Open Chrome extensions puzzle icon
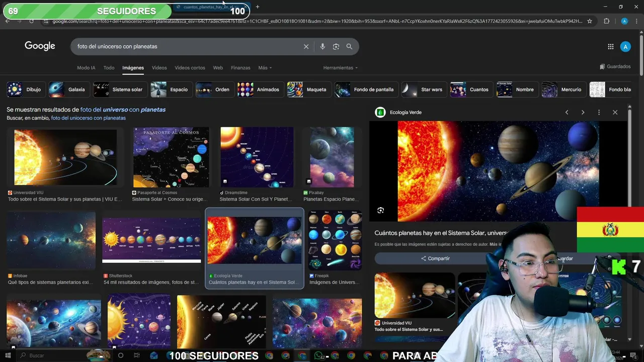The width and height of the screenshot is (644, 362). [x=606, y=21]
